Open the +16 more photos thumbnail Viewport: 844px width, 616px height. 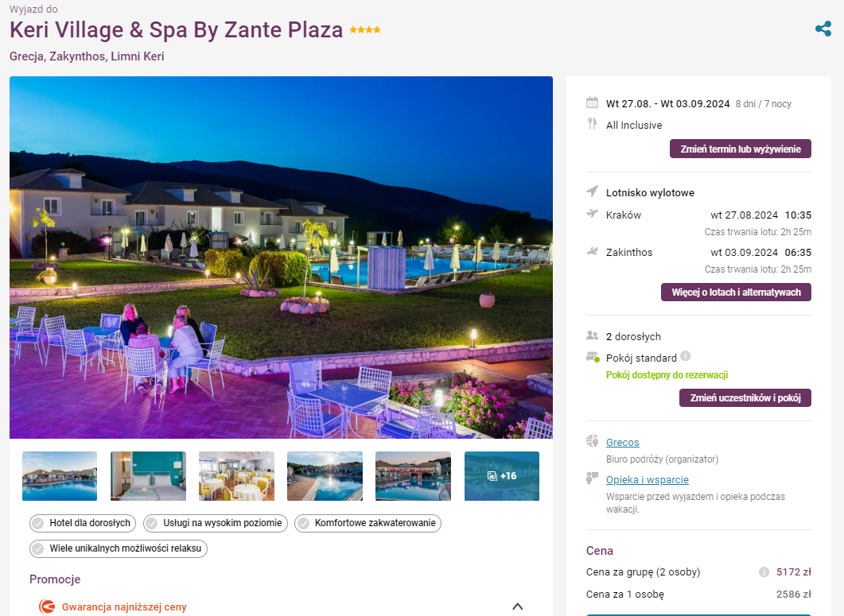pyautogui.click(x=502, y=476)
